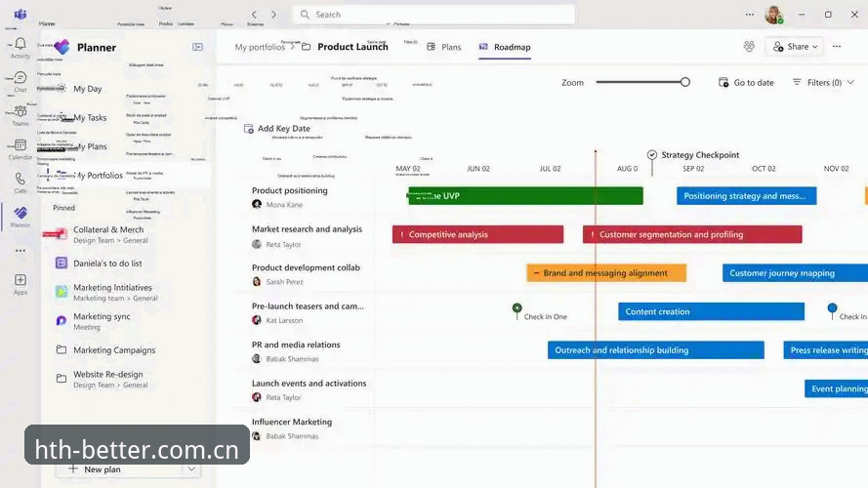Image resolution: width=868 pixels, height=488 pixels.
Task: Select Pre-launch teasers and cam... row
Action: (x=308, y=305)
